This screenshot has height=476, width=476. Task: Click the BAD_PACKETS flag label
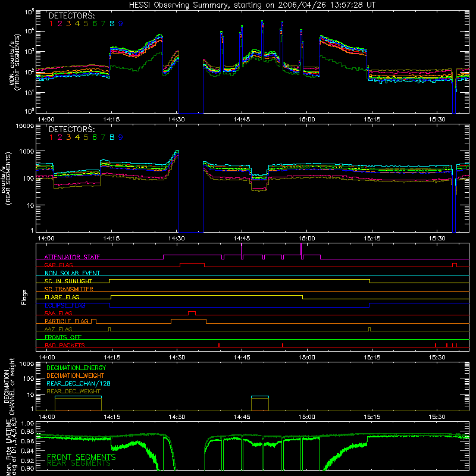(65, 345)
